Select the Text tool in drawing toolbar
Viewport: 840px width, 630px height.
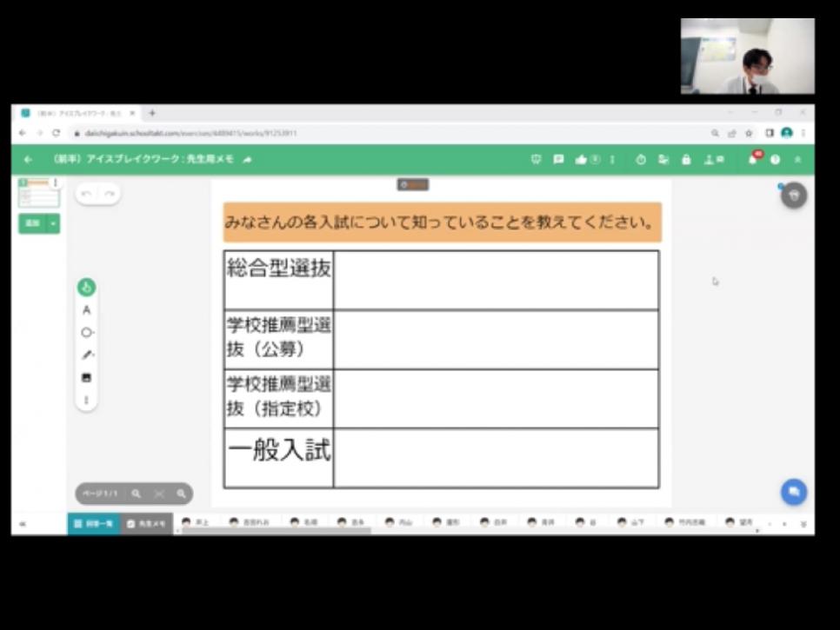[86, 310]
